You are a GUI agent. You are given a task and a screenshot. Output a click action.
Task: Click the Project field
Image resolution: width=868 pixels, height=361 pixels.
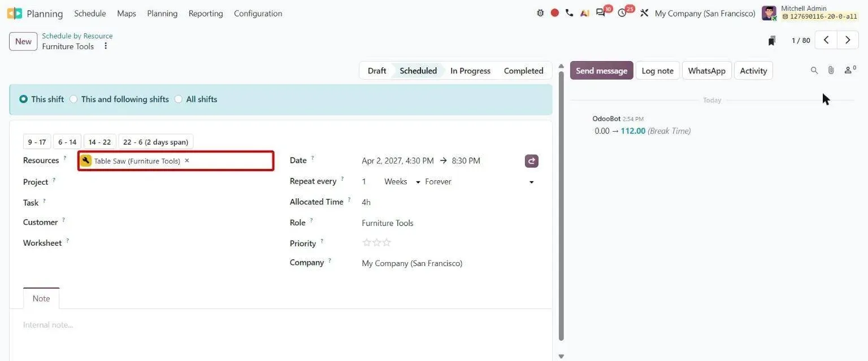tap(176, 182)
